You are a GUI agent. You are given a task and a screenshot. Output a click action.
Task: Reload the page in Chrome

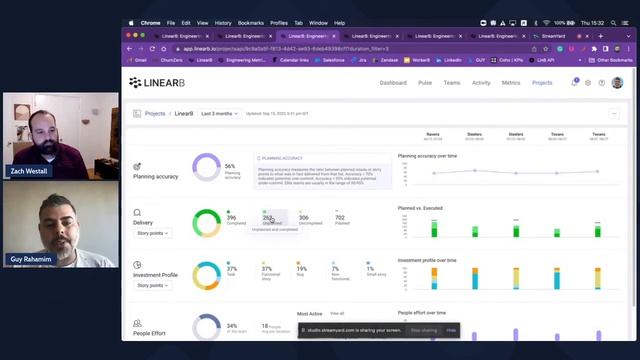coord(152,49)
